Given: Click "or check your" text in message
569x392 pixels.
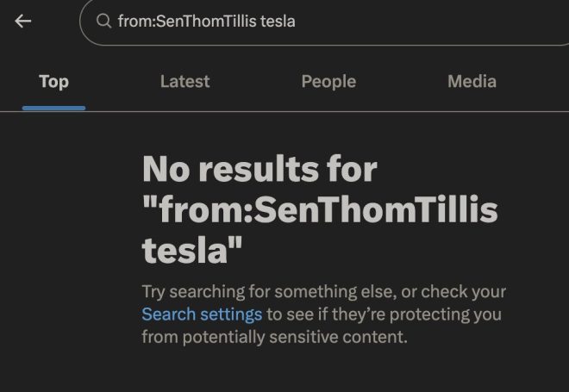Looking at the screenshot, I should (x=453, y=291).
